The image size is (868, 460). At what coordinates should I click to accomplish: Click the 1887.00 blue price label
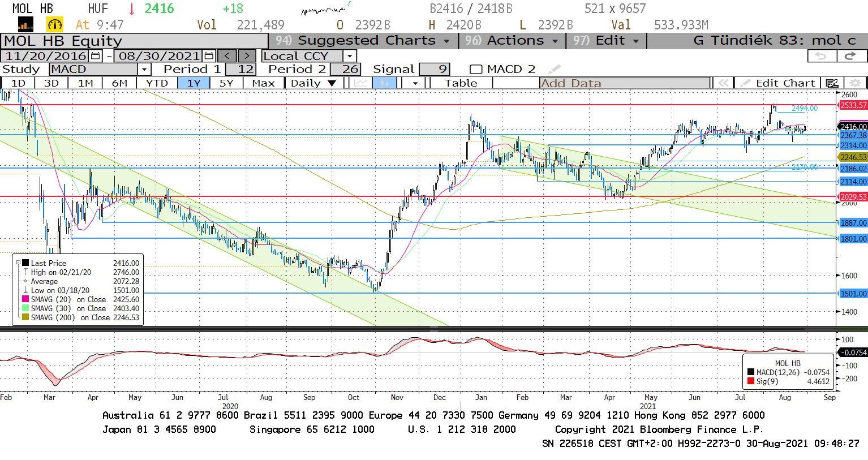(853, 223)
